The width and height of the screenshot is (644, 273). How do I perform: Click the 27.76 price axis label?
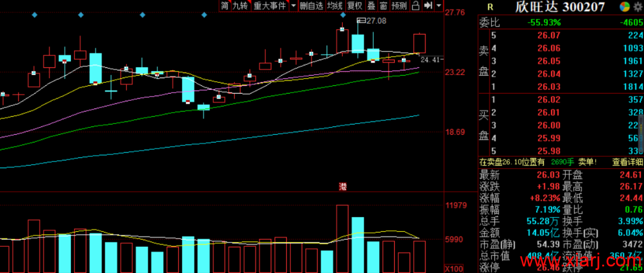[456, 13]
